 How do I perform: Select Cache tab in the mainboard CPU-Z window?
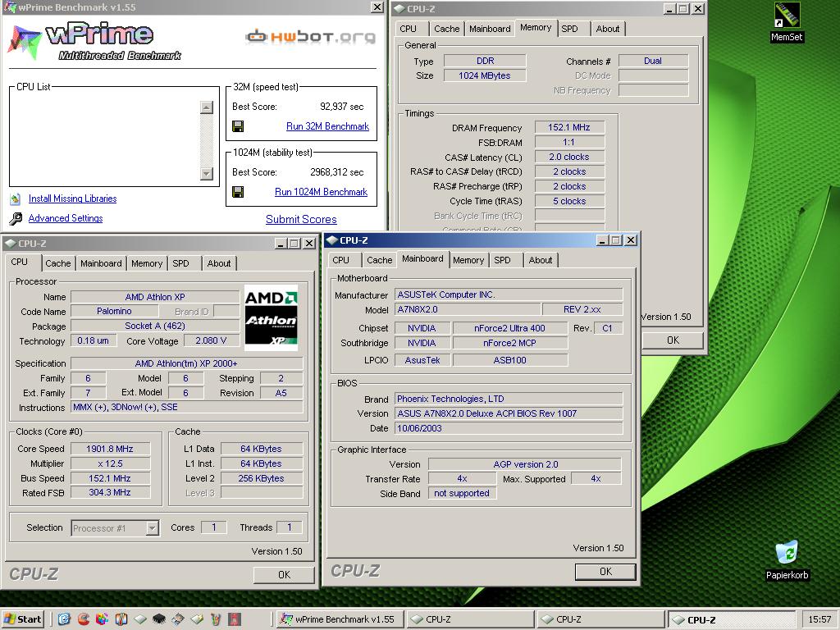pos(379,260)
